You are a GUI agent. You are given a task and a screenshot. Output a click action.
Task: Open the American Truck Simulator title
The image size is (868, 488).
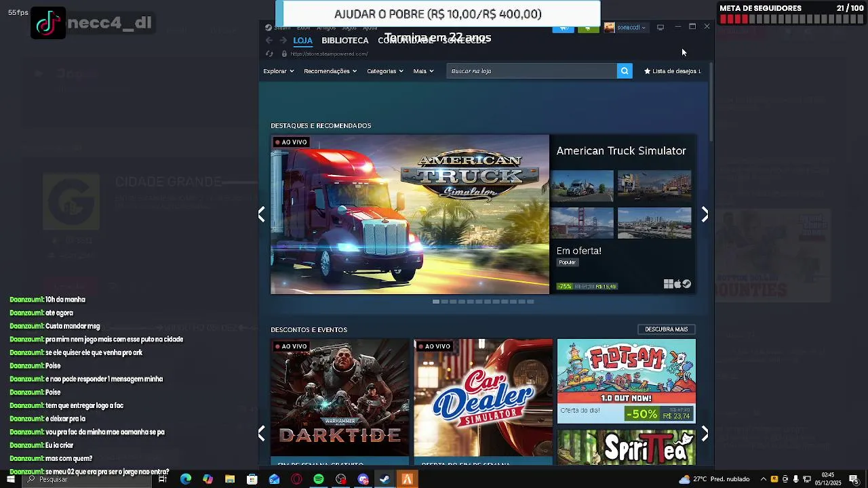click(x=621, y=150)
